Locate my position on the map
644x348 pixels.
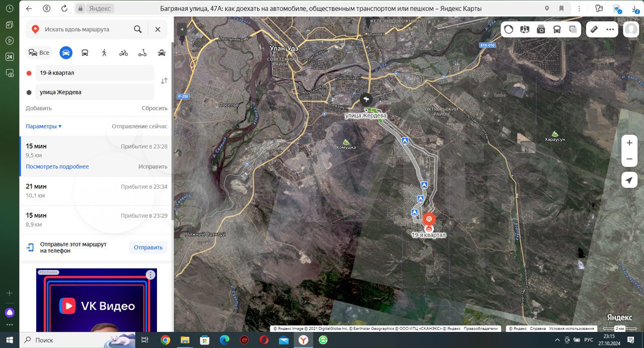(x=629, y=180)
